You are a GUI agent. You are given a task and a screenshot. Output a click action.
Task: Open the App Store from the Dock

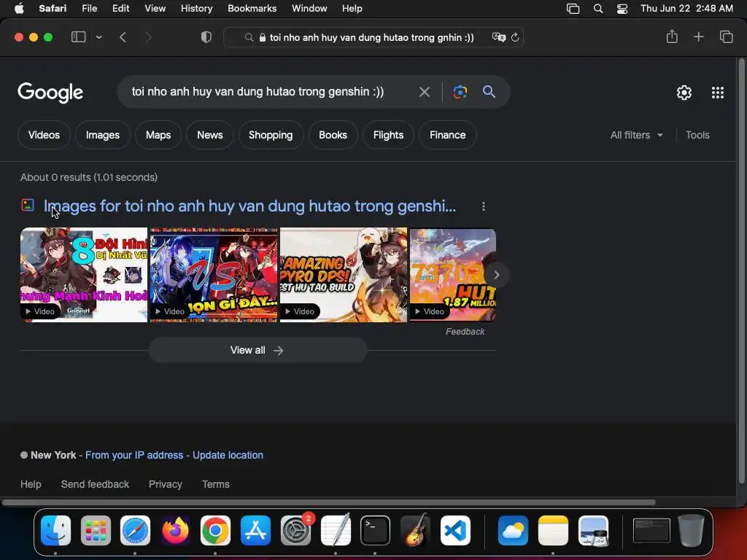pos(255,530)
